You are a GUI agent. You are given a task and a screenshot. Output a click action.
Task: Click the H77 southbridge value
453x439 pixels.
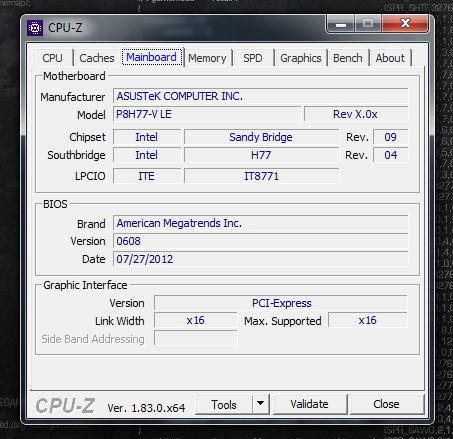pyautogui.click(x=261, y=155)
